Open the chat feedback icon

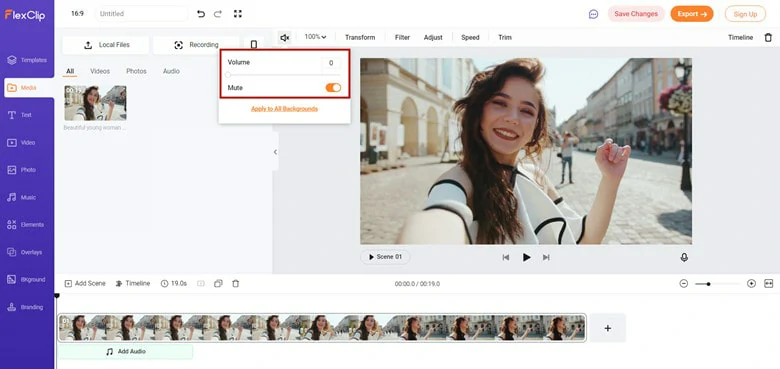pyautogui.click(x=593, y=14)
